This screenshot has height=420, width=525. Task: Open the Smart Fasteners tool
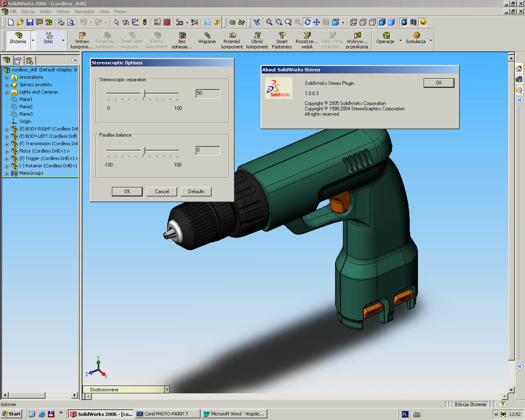click(282, 40)
